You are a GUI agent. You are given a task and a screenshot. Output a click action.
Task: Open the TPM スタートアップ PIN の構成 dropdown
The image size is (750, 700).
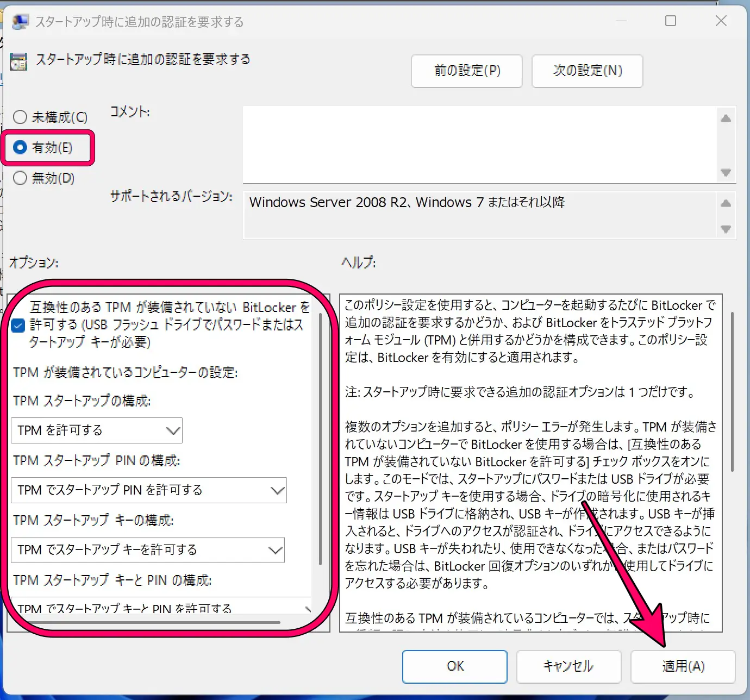[149, 490]
